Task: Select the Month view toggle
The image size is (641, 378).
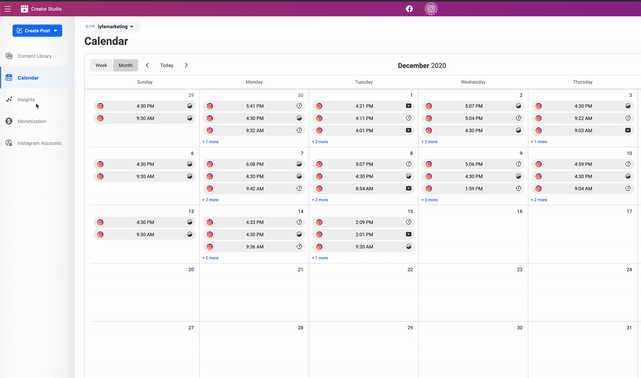Action: tap(126, 65)
